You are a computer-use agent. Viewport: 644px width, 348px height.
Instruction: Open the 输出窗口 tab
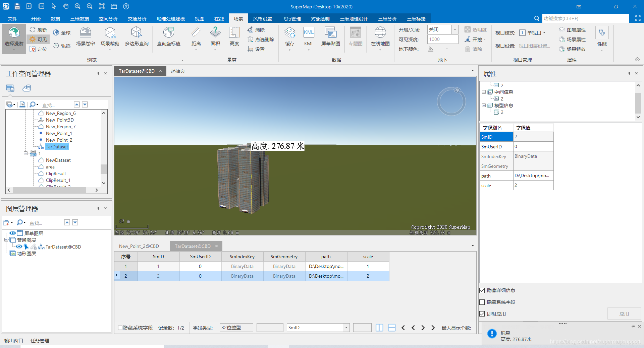click(14, 341)
